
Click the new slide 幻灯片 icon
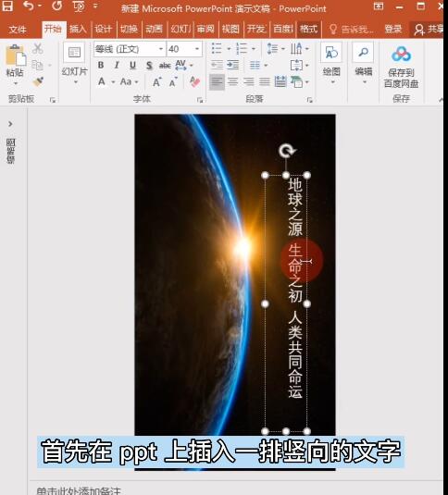pyautogui.click(x=74, y=52)
